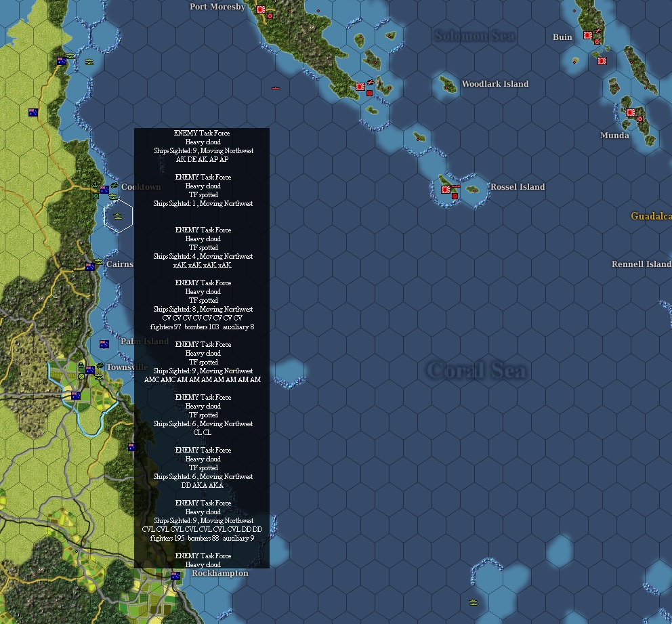Click the Coral Sea label
Viewport: 672px width, 624px height.
click(476, 370)
